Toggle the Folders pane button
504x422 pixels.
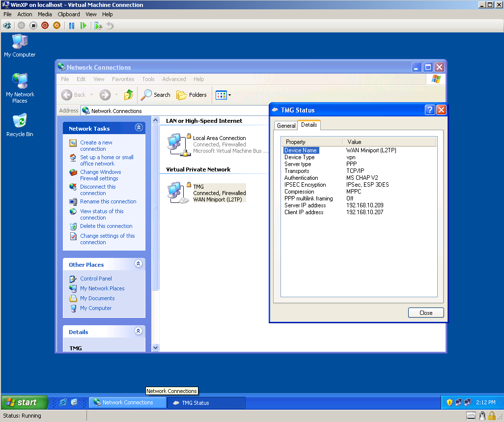point(192,95)
